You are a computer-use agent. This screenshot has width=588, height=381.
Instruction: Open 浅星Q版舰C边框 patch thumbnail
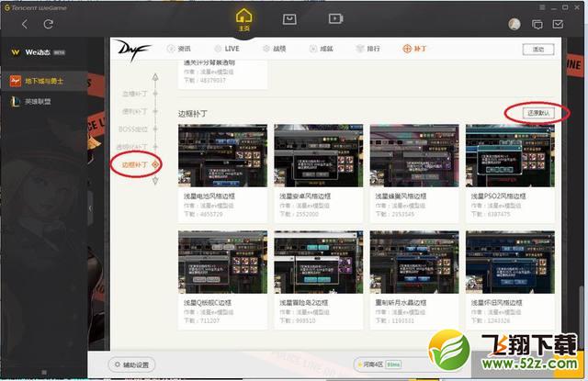(222, 263)
